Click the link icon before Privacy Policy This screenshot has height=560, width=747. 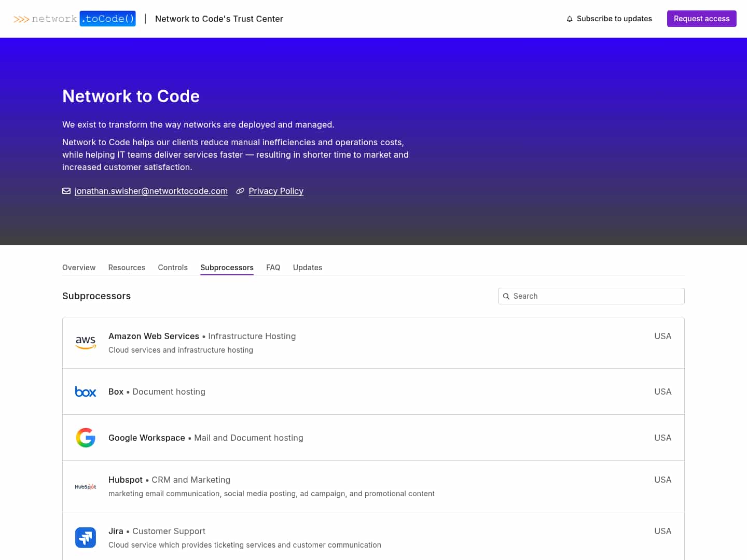point(240,191)
